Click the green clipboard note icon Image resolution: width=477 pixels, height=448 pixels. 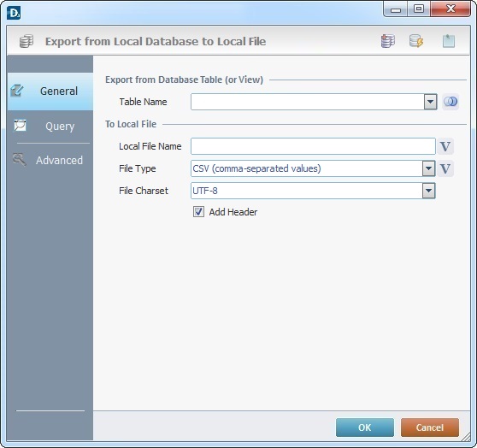tap(449, 41)
